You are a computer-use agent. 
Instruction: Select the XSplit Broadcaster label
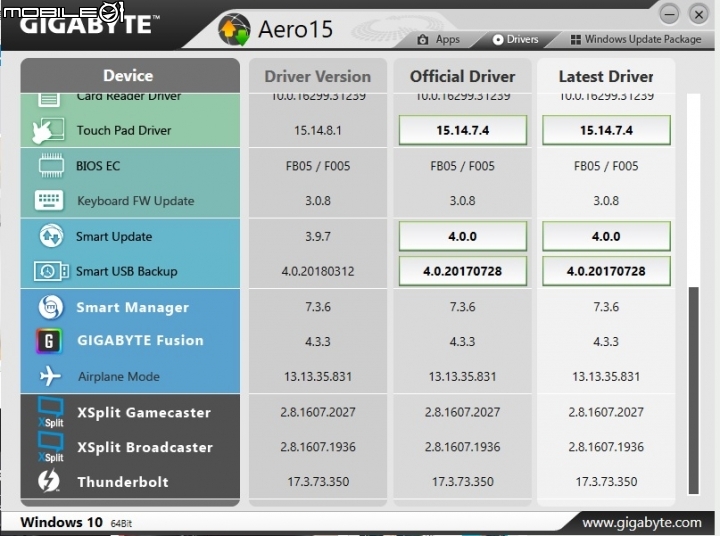[145, 447]
